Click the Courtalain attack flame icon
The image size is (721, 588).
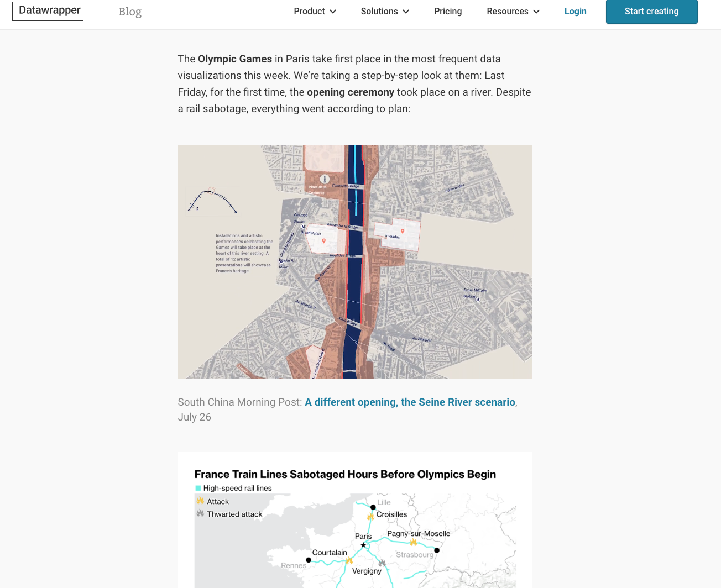(x=349, y=560)
